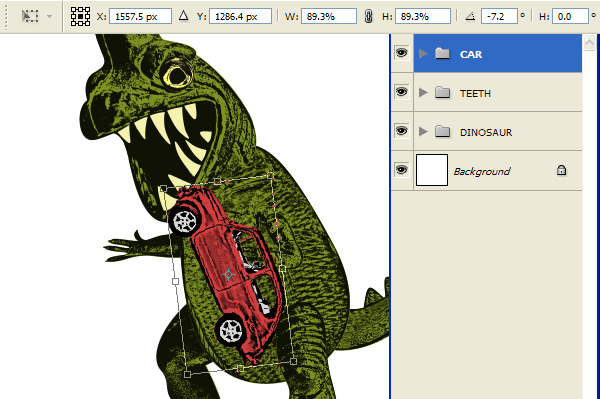Toggle relative positioning triangle icon
Screen dimensions: 600x399
[184, 16]
